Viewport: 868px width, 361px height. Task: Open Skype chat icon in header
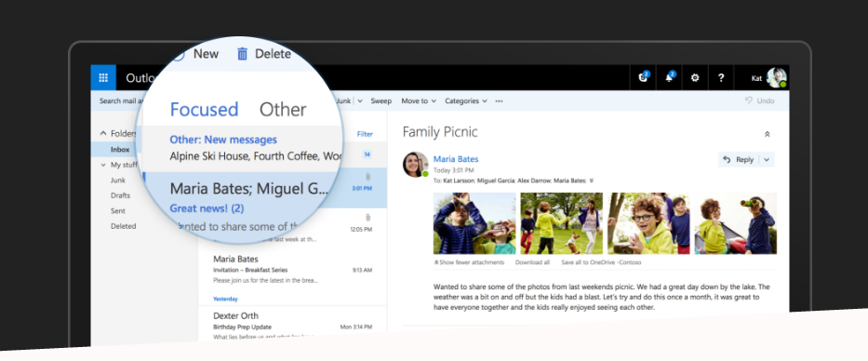[643, 77]
